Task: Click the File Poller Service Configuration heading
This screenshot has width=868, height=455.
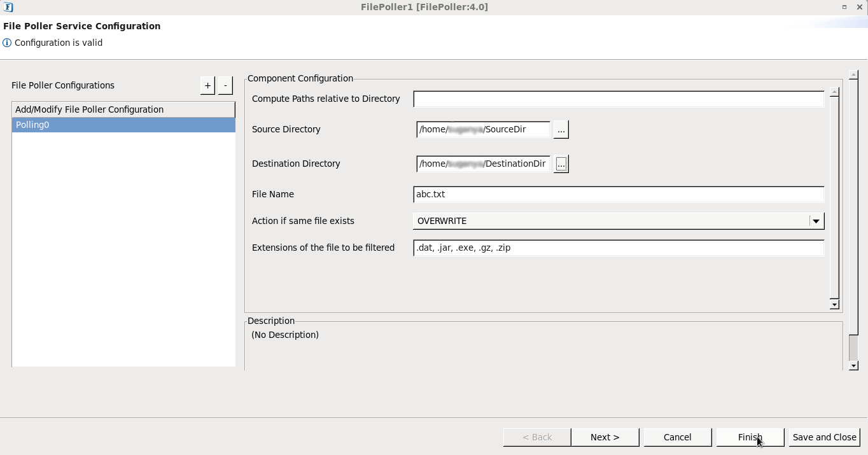Action: tap(82, 26)
